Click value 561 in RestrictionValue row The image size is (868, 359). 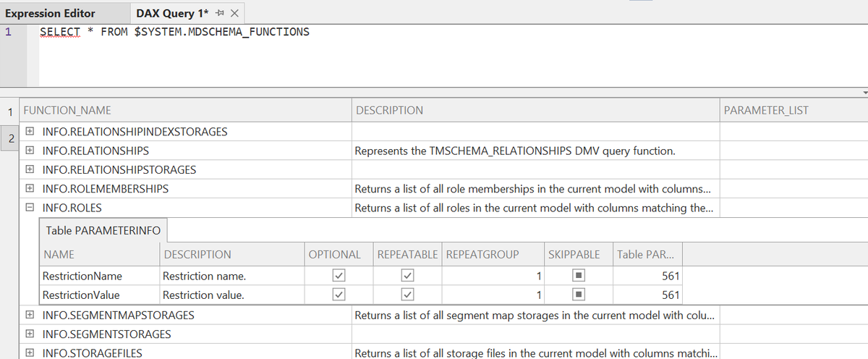click(x=647, y=295)
